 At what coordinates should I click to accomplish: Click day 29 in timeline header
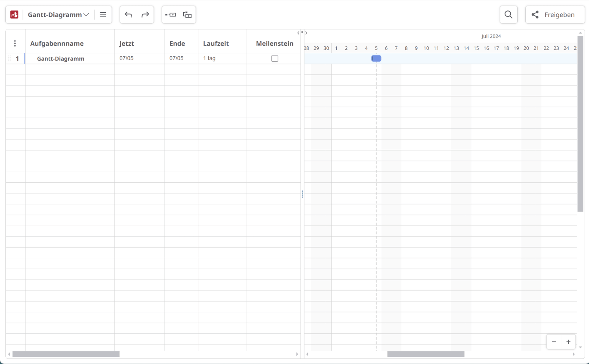(x=316, y=48)
